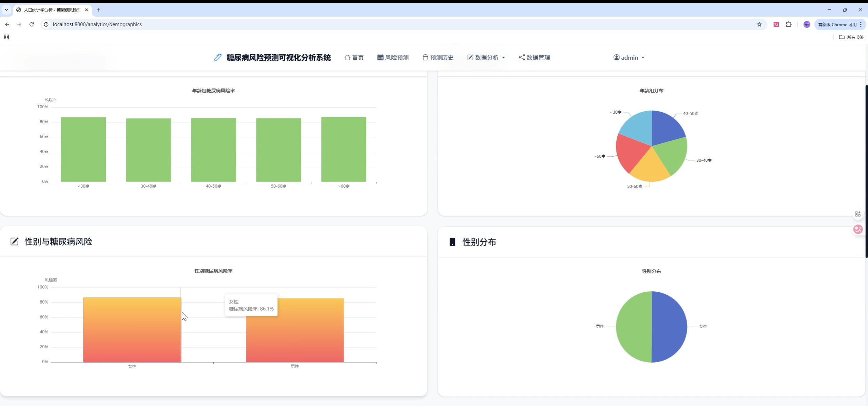Image resolution: width=868 pixels, height=406 pixels.
Task: Open the Chrome extensions puzzle icon
Action: click(789, 24)
